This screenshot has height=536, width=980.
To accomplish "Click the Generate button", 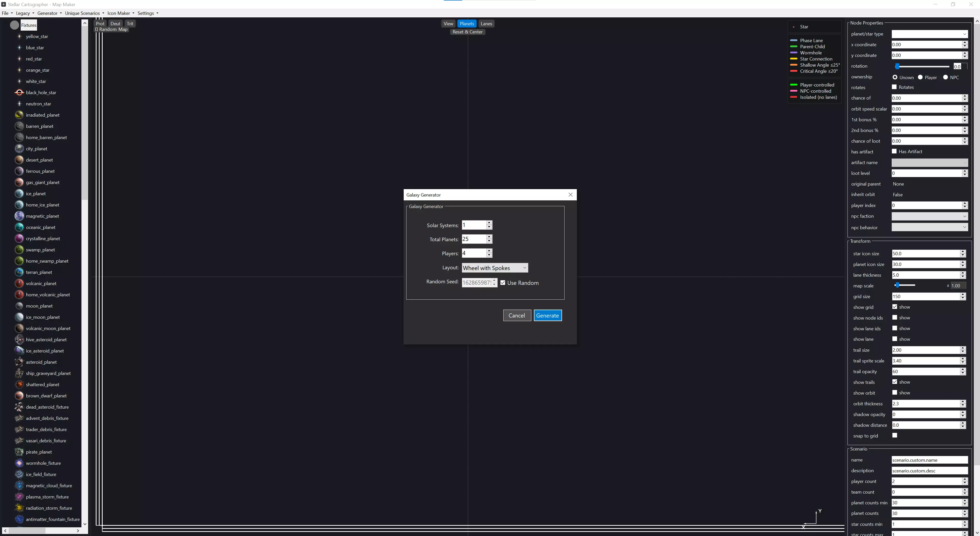I will tap(547, 315).
